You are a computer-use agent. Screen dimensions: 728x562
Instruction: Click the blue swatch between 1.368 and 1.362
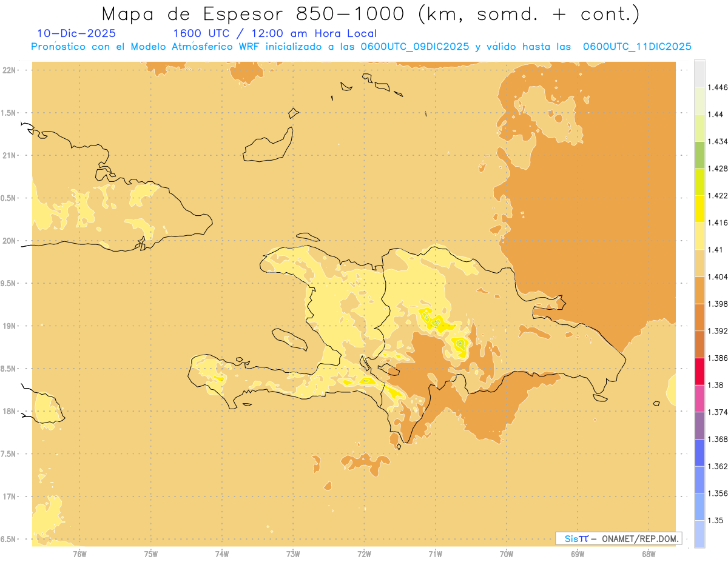(x=700, y=453)
